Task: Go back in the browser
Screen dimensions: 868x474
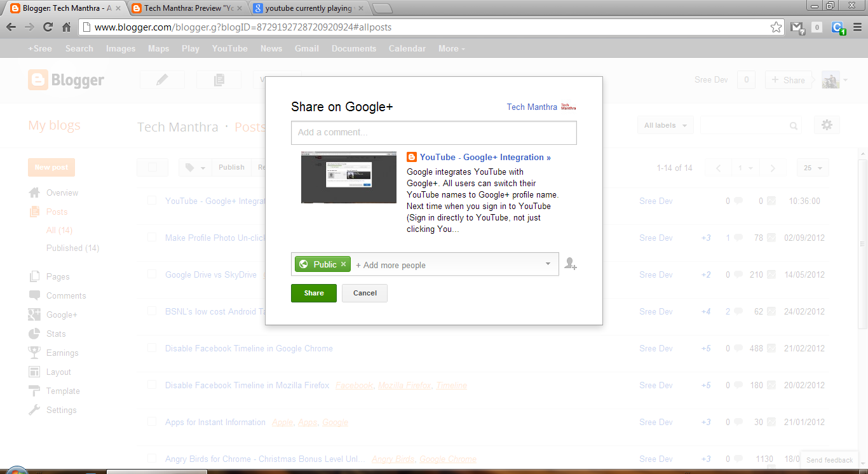Action: [x=11, y=27]
